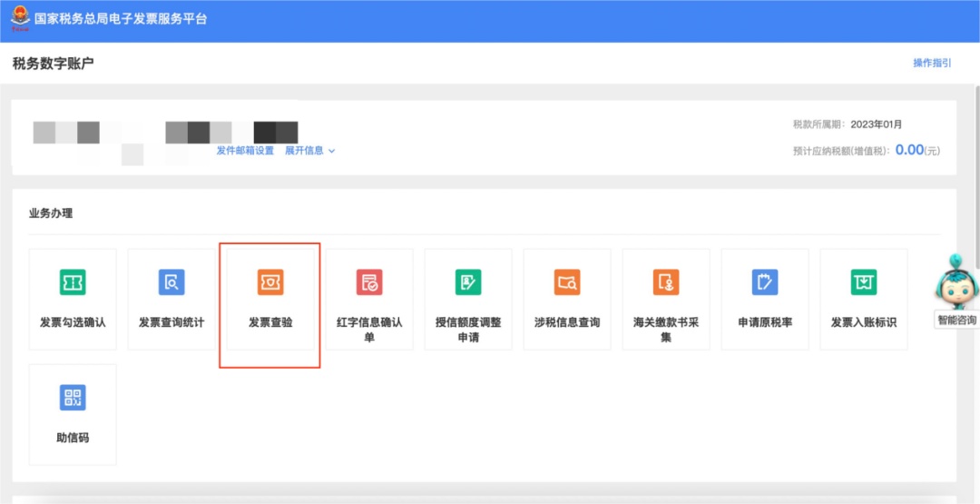Viewport: 980px width, 504px height.
Task: Expand 展开信息 chevron arrow
Action: click(x=332, y=151)
